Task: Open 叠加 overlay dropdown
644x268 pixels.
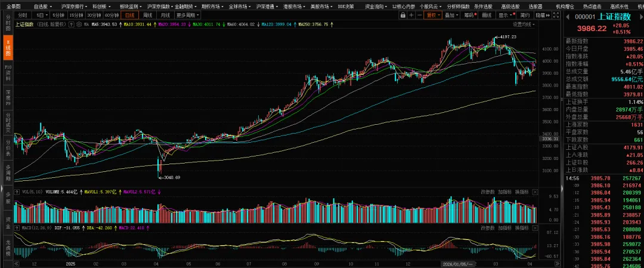Action: 451,15
